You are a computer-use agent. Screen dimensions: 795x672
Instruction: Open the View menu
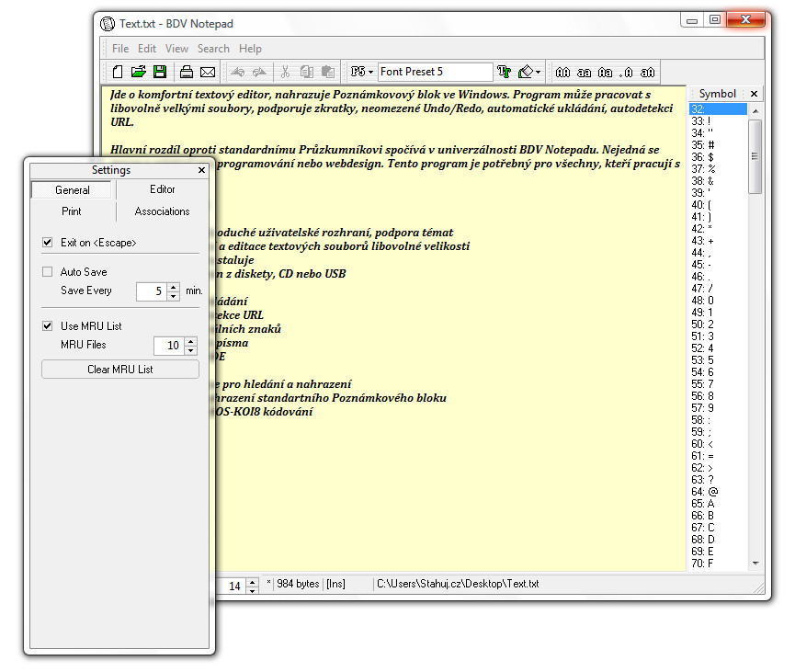(177, 49)
